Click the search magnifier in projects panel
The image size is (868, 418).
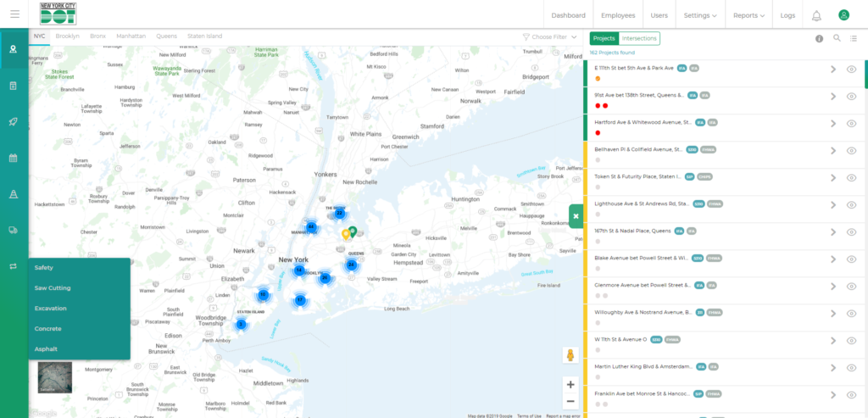click(837, 38)
